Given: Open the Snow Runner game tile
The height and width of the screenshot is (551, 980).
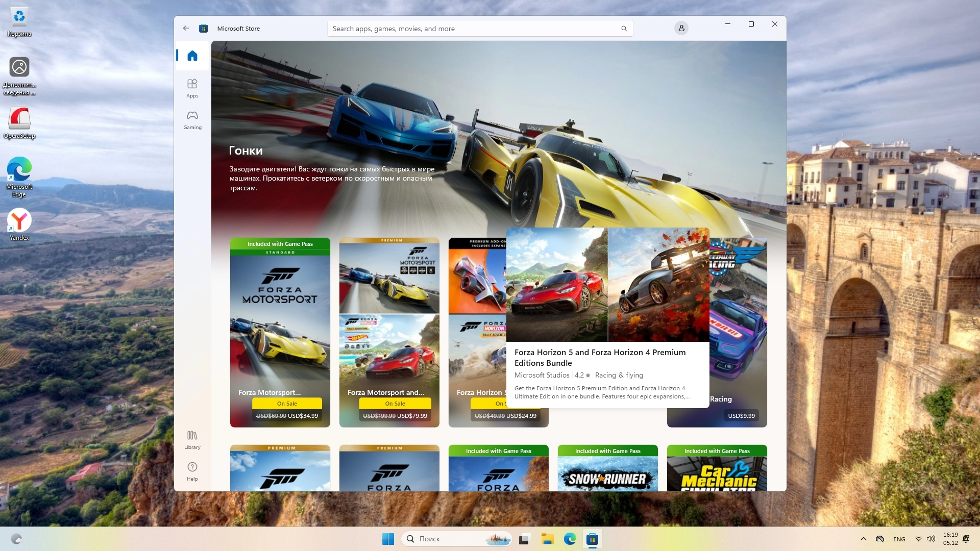Looking at the screenshot, I should pos(607,472).
